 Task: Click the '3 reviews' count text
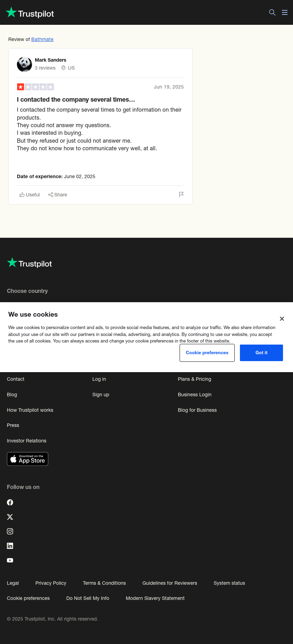(45, 68)
